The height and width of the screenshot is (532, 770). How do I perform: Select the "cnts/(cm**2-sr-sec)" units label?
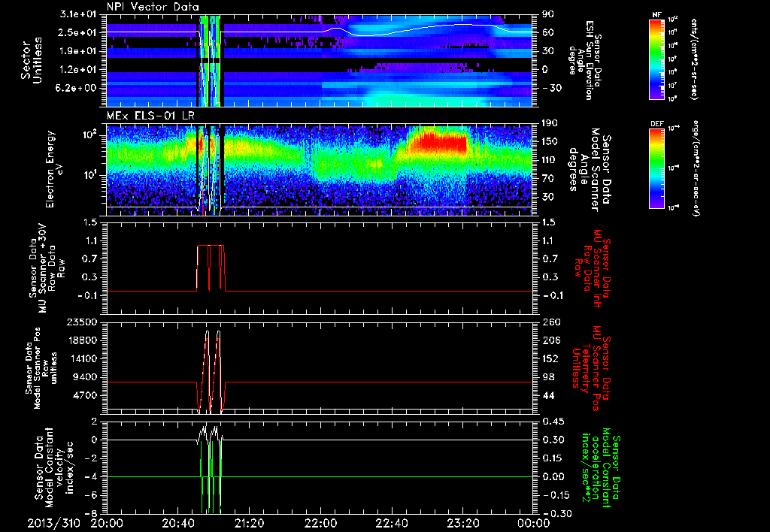pyautogui.click(x=693, y=59)
